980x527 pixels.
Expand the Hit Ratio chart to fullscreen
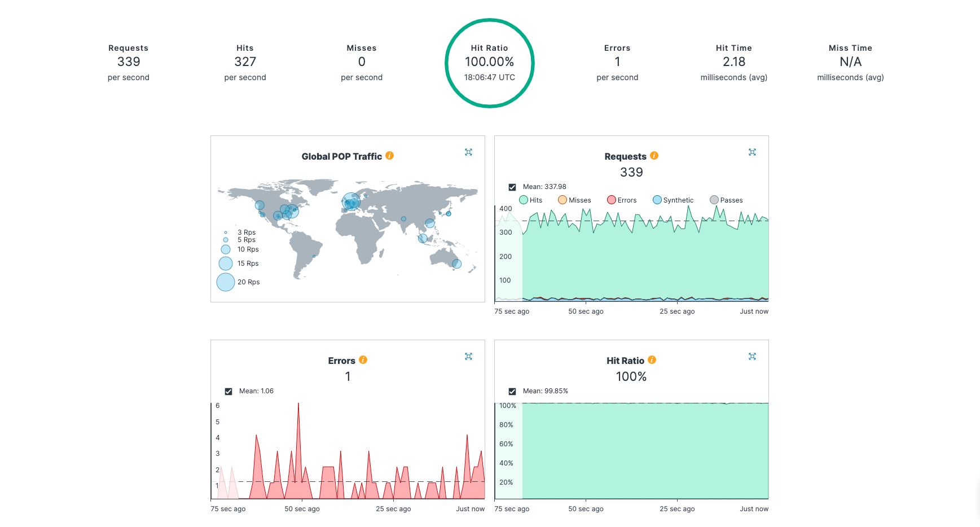click(752, 356)
